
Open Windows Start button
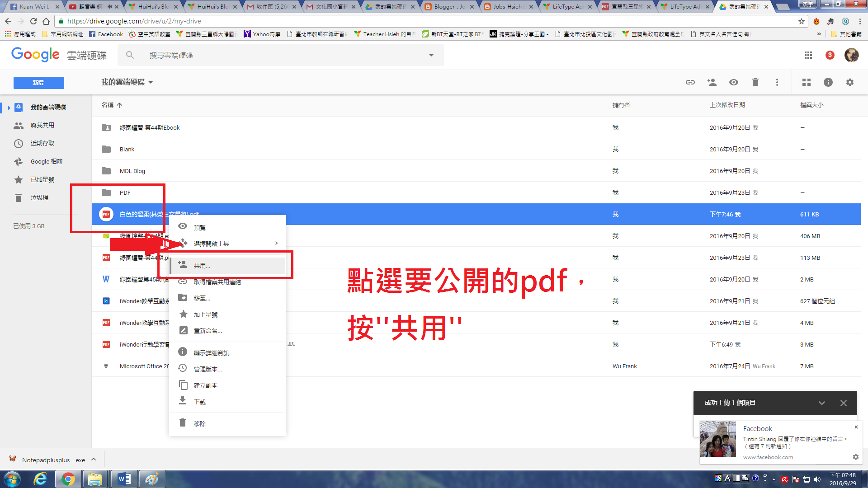tap(12, 479)
